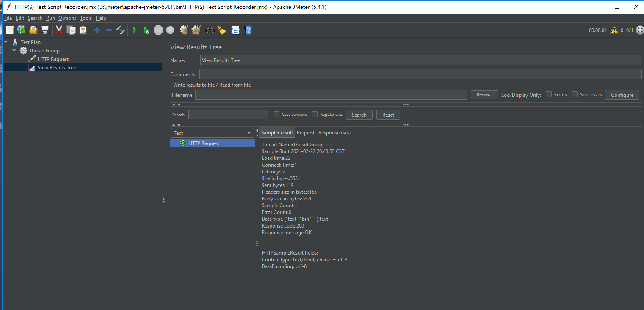This screenshot has width=644, height=310.
Task: Open the Tools menu
Action: pos(86,18)
